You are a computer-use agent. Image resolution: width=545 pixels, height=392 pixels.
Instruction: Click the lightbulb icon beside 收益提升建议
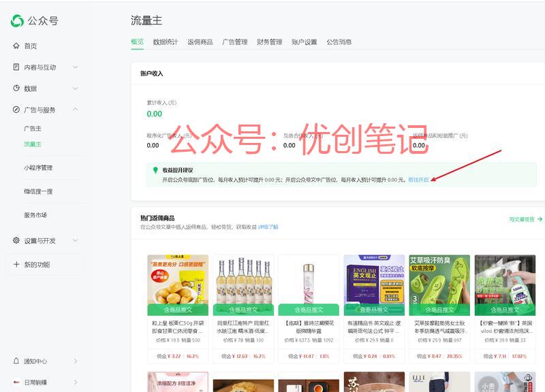(155, 170)
